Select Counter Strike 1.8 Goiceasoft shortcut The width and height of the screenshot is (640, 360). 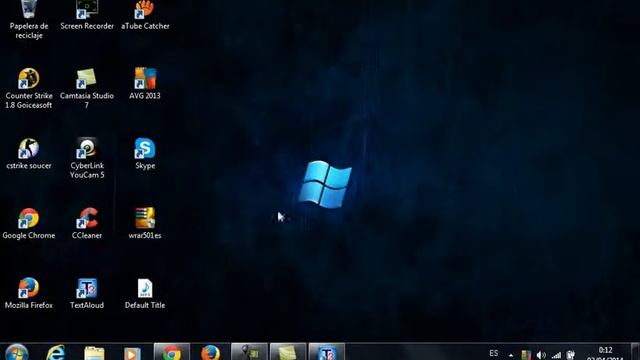coord(29,88)
